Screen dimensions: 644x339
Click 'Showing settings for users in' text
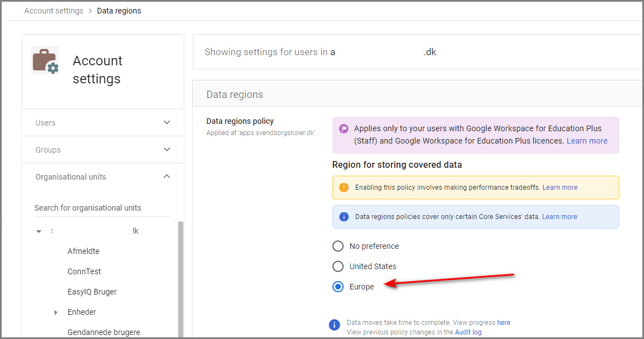click(x=265, y=52)
